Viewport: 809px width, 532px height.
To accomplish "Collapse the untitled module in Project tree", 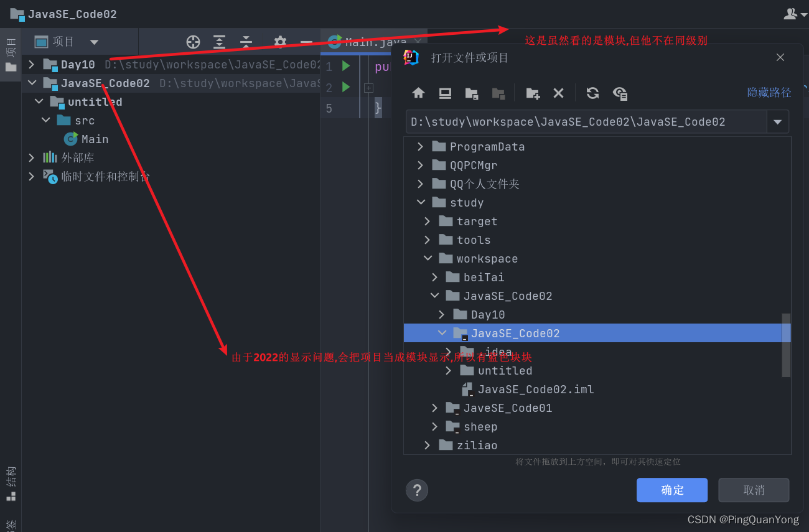I will pos(39,101).
